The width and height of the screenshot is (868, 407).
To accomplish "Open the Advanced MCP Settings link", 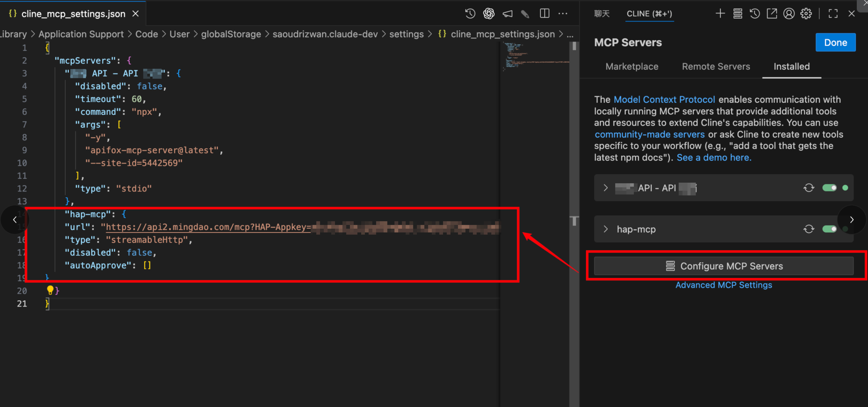I will pyautogui.click(x=724, y=285).
